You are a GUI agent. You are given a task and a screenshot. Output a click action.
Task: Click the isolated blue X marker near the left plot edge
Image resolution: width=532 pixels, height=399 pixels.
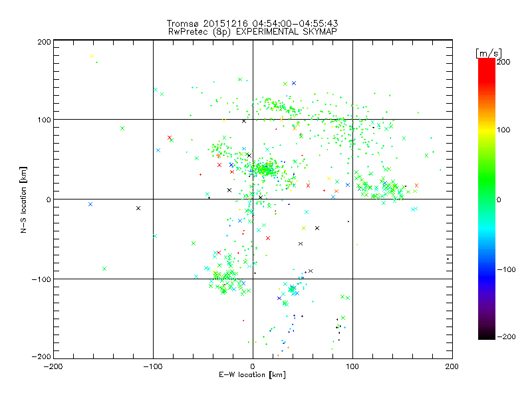pos(90,204)
